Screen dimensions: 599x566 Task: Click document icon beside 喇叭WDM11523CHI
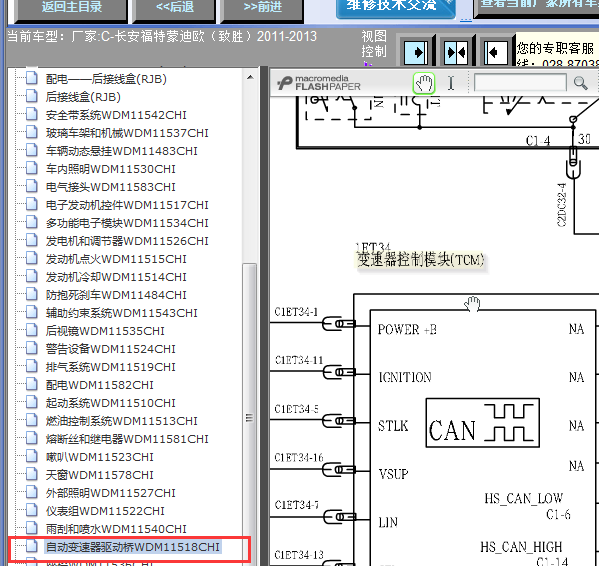click(32, 456)
